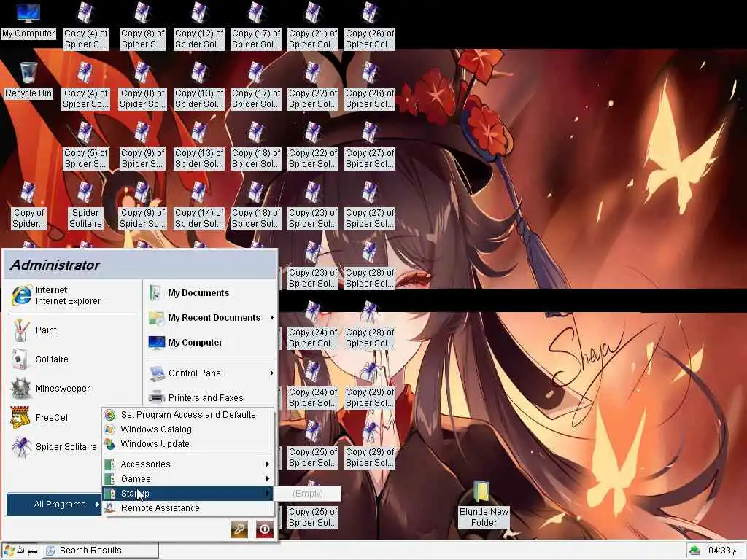Select the Copy (5) of Spider S... shortcut
The width and height of the screenshot is (747, 560).
click(x=86, y=145)
